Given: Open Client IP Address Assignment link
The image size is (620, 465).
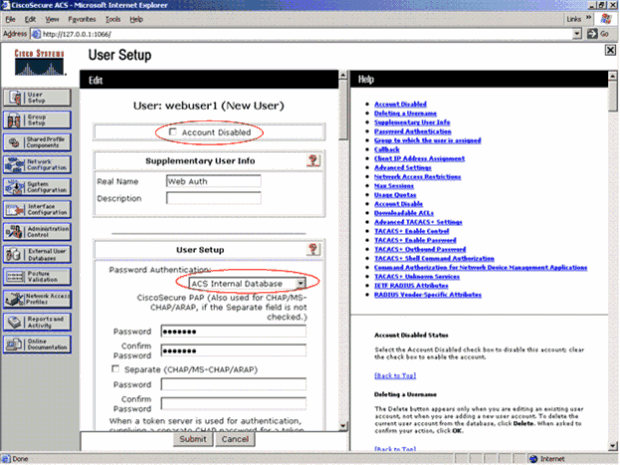Looking at the screenshot, I should (419, 158).
